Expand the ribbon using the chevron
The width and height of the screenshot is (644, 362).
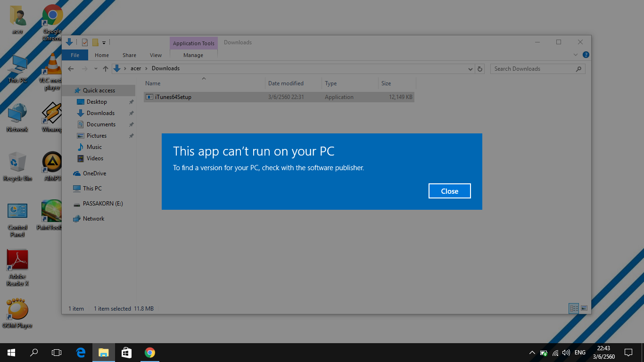(576, 55)
